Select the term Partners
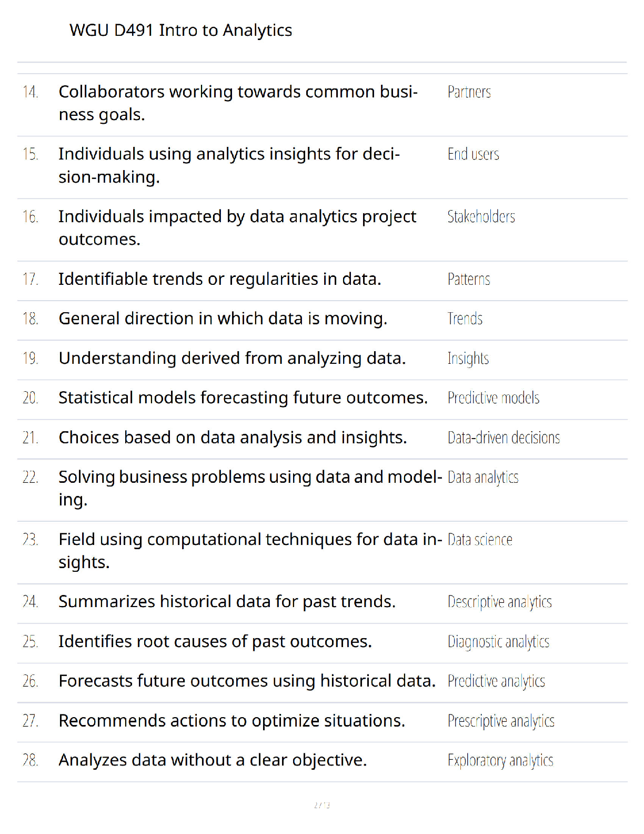Image resolution: width=644 pixels, height=834 pixels. [469, 92]
